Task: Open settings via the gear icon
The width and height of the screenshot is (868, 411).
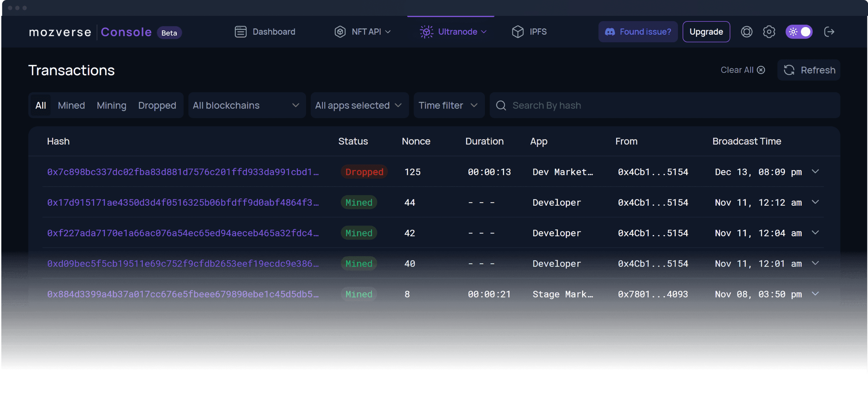Action: click(x=769, y=32)
